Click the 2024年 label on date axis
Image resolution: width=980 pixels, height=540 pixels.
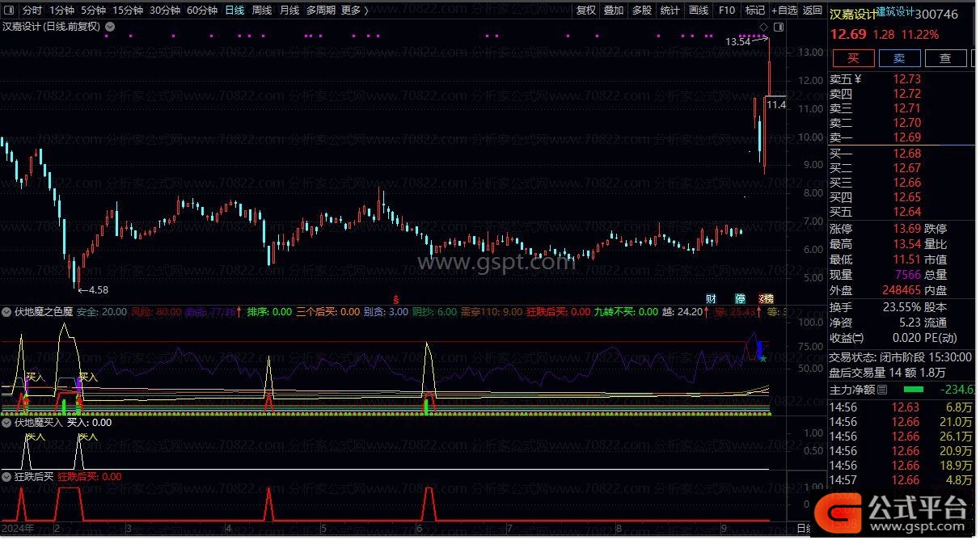[x=17, y=528]
